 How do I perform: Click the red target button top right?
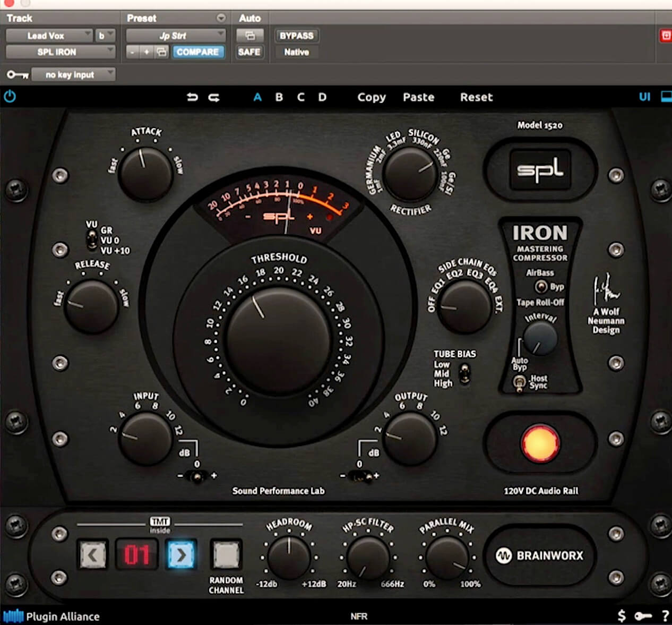click(665, 36)
